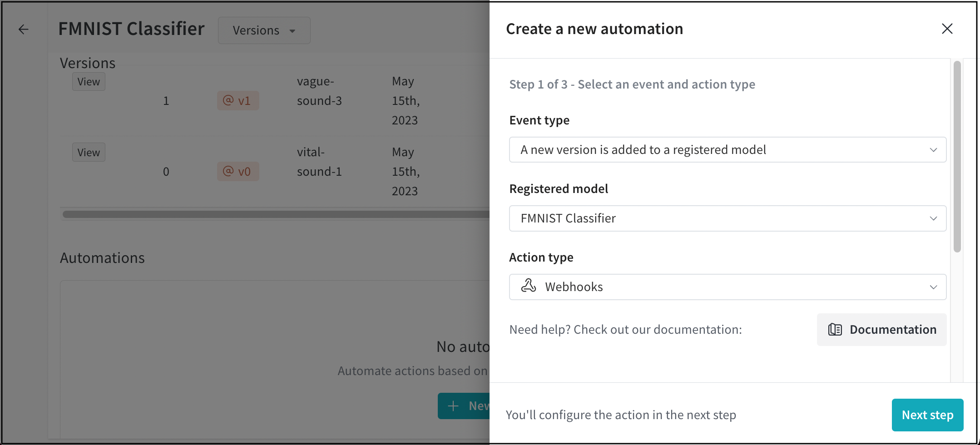Viewport: 980px width, 445px height.
Task: Open the Documentation button
Action: click(881, 330)
